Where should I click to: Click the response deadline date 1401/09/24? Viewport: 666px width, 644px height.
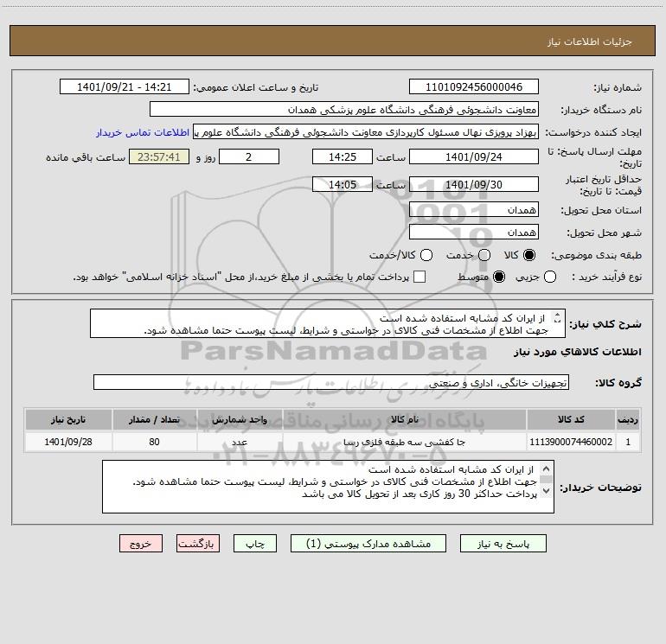tap(474, 156)
